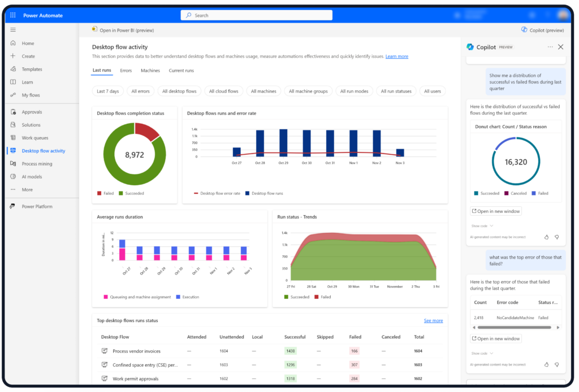Image resolution: width=579 pixels, height=392 pixels.
Task: Open error table in new window
Action: click(x=495, y=338)
